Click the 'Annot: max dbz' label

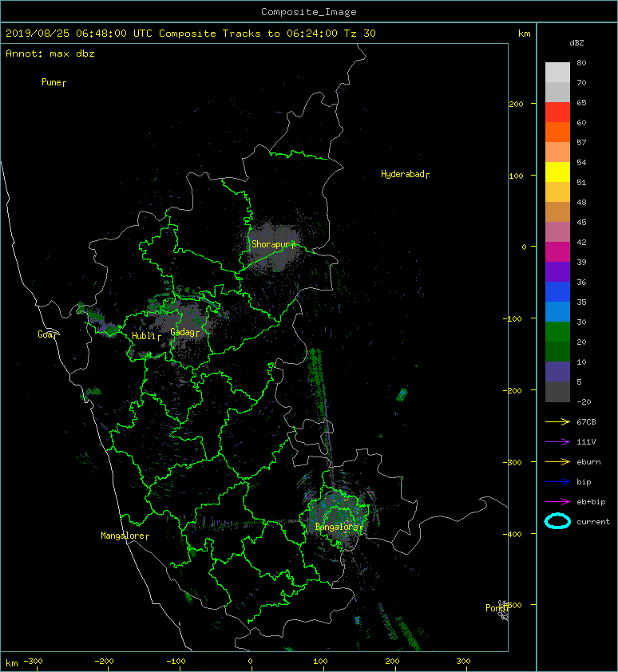coord(50,53)
